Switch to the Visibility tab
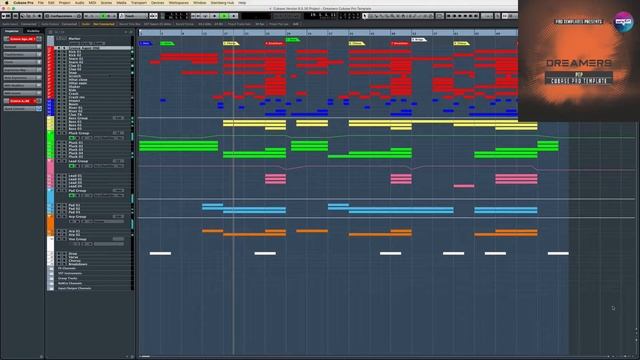640x360 pixels. tap(33, 31)
